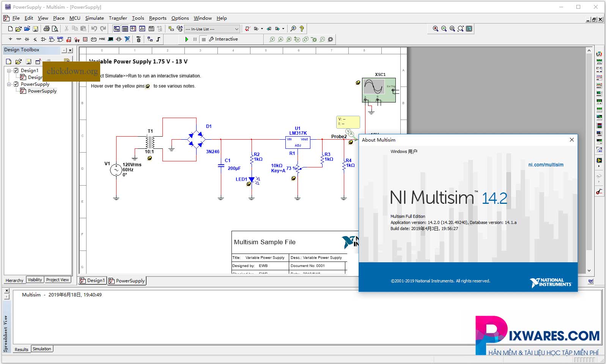Click the Place Misc component icon
This screenshot has height=364, width=606.
(x=102, y=39)
